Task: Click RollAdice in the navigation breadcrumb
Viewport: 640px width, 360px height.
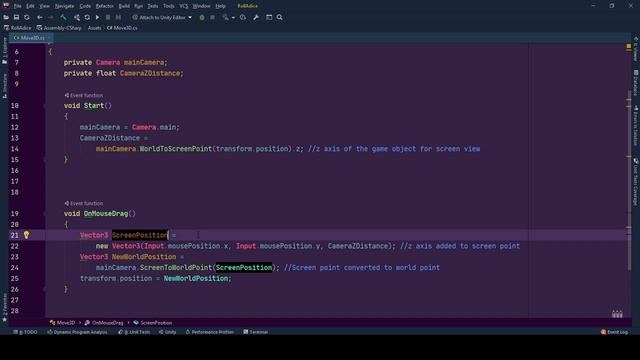Action: click(x=18, y=28)
